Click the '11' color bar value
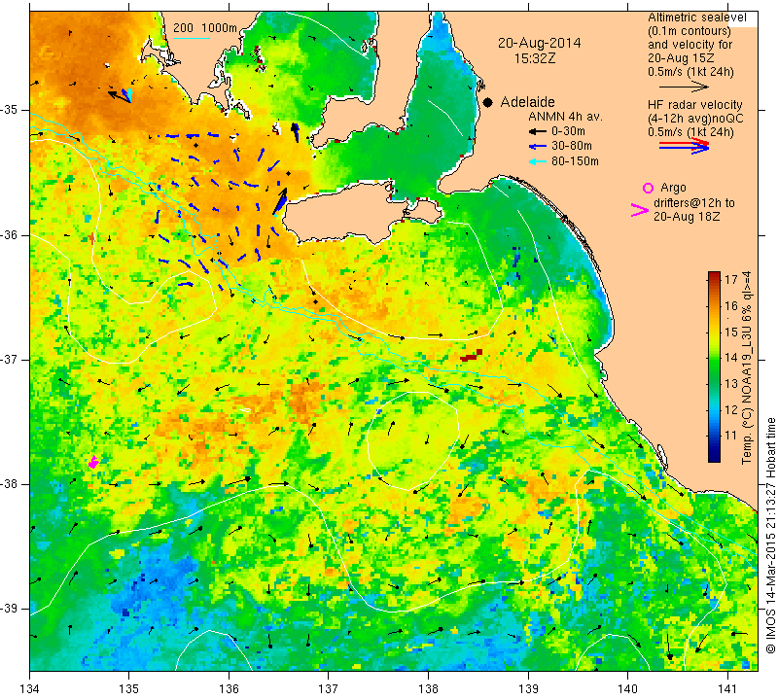This screenshot has height=700, width=778. click(x=730, y=437)
